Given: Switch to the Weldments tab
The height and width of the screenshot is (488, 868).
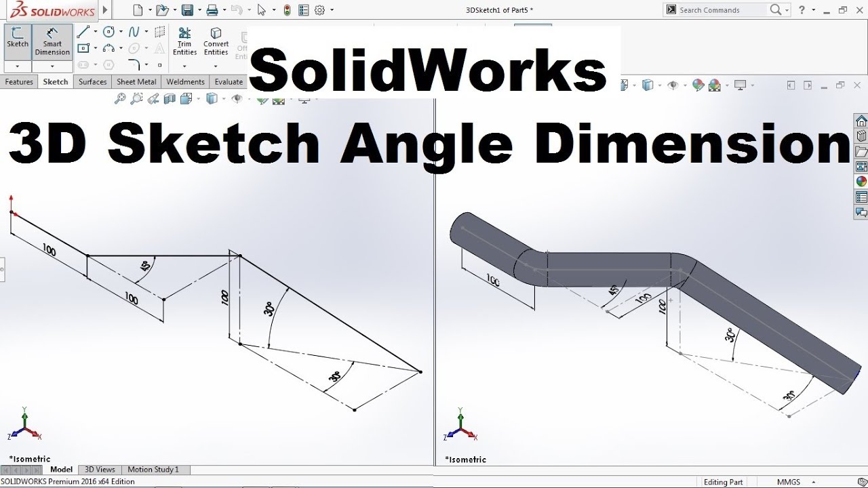Looking at the screenshot, I should click(185, 82).
